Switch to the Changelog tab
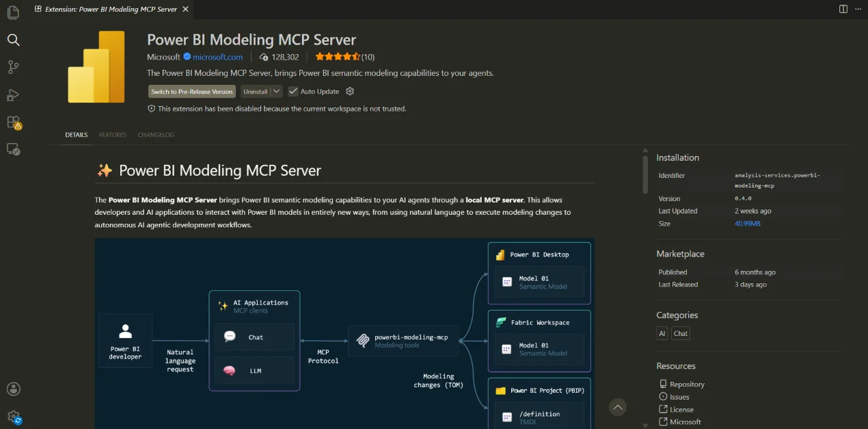 [156, 135]
